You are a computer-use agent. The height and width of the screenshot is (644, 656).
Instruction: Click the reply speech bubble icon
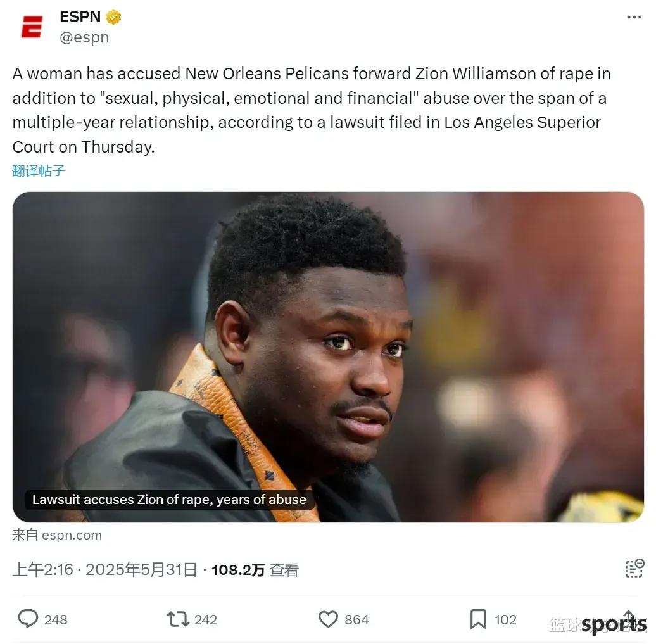28,619
